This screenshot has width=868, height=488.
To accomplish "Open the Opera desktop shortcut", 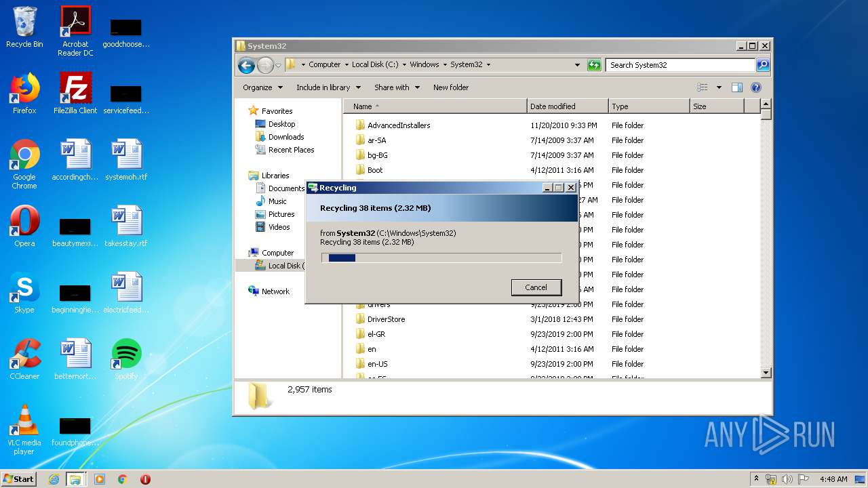I will (x=24, y=226).
